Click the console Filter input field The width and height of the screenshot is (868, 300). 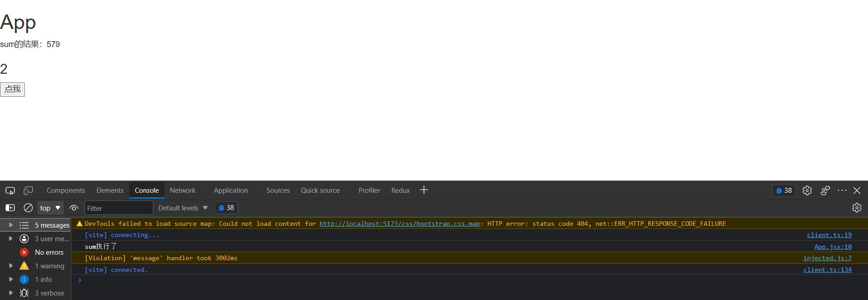click(118, 208)
